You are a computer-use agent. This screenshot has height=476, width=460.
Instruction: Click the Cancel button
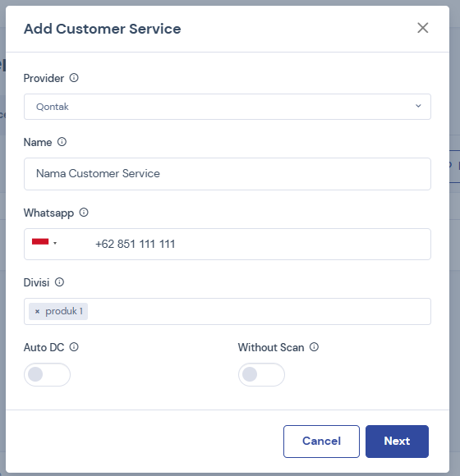321,442
